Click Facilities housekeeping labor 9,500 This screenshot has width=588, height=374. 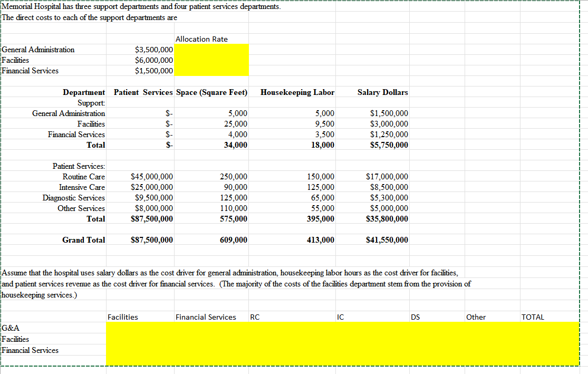[x=325, y=124]
